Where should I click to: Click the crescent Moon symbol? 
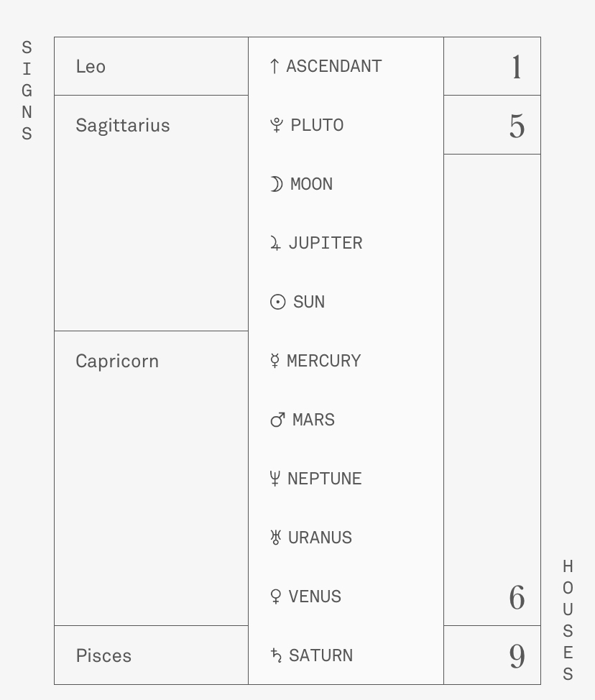tap(276, 184)
